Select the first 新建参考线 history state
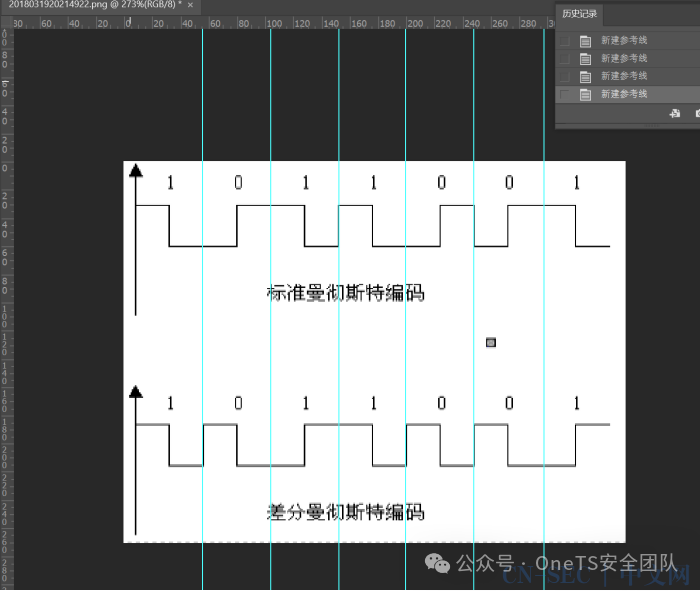700x591 pixels. 628,41
